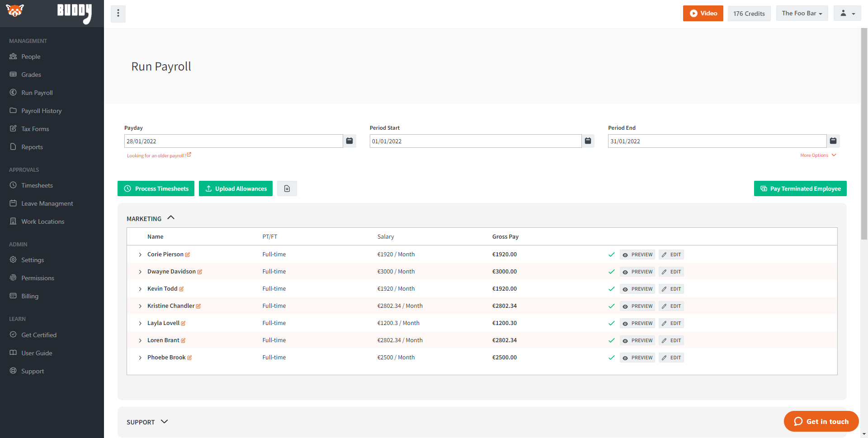
Task: Expand Kristine Chandler's row details
Action: (140, 306)
